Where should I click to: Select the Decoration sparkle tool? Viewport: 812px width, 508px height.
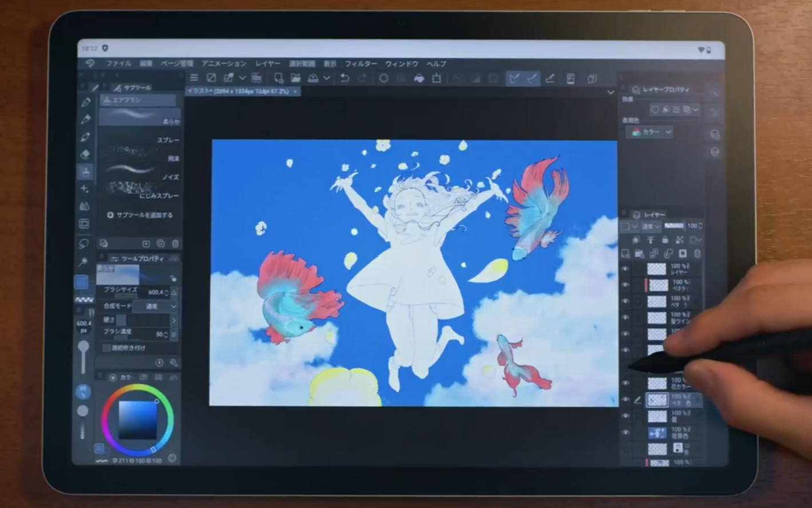[x=85, y=189]
